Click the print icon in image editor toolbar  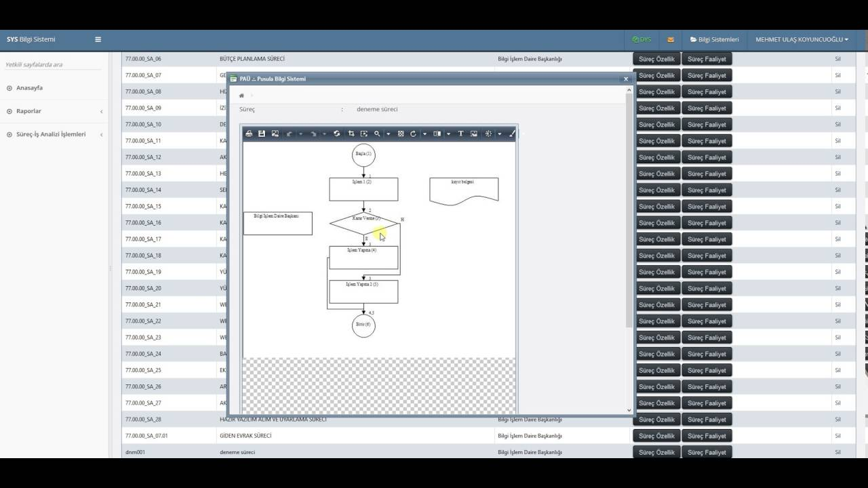pyautogui.click(x=249, y=134)
